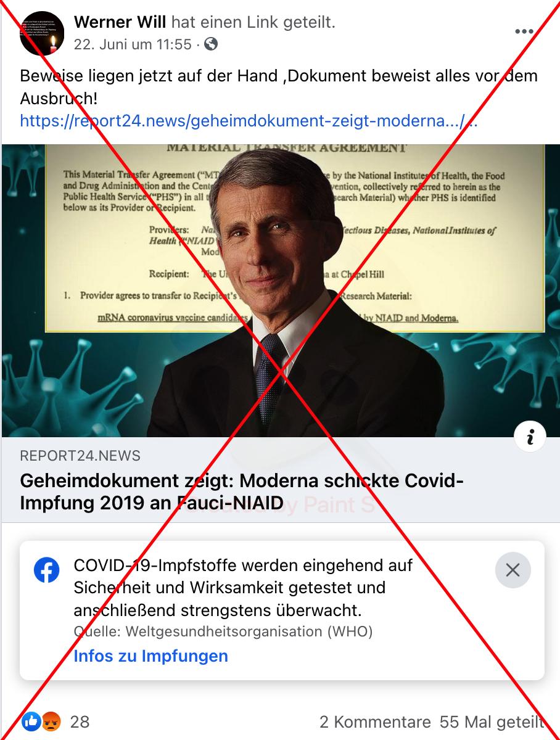View the 2 Kommentare comments

point(375,721)
